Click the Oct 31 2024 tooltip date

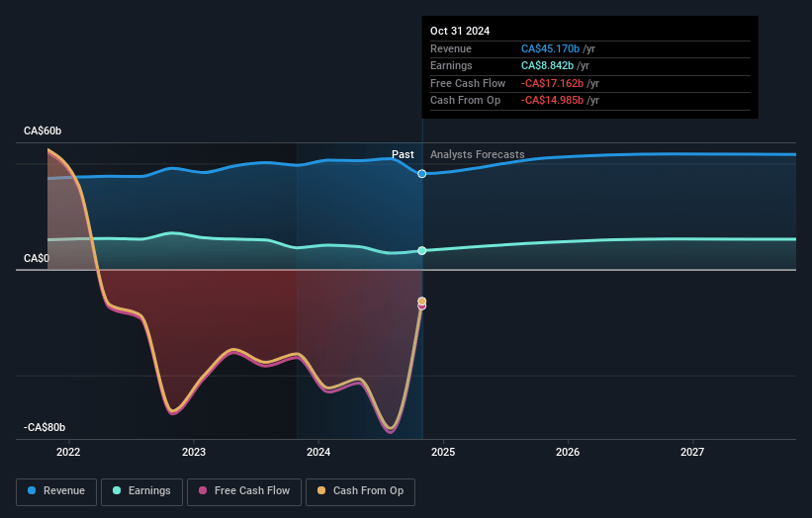click(x=460, y=31)
